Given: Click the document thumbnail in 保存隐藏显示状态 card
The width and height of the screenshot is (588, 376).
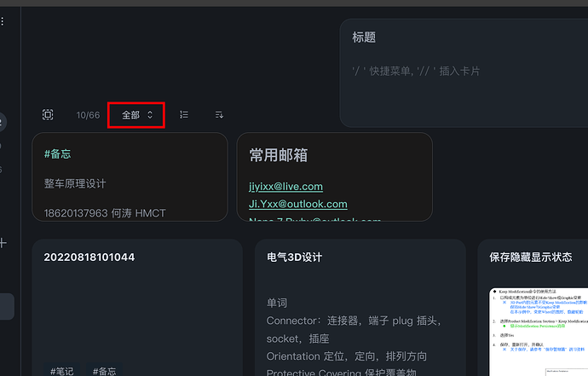Looking at the screenshot, I should pos(539,333).
